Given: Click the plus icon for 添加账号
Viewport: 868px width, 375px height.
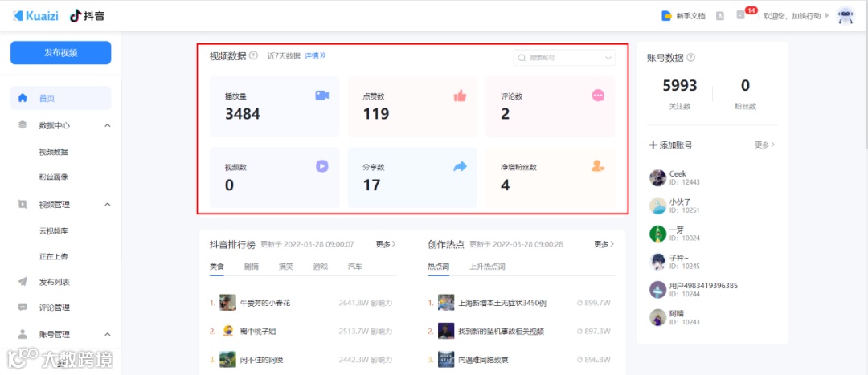Looking at the screenshot, I should (x=653, y=145).
